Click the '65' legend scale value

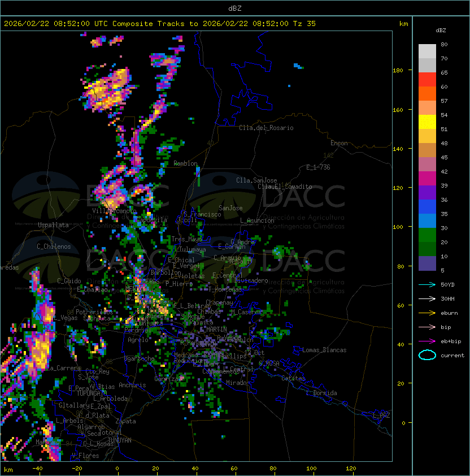pos(444,72)
